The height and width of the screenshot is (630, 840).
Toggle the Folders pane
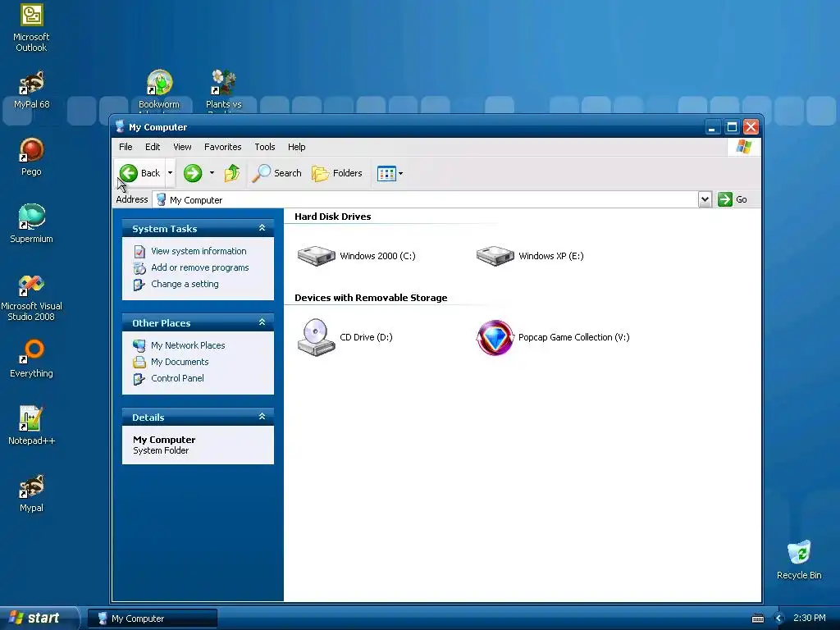coord(337,173)
